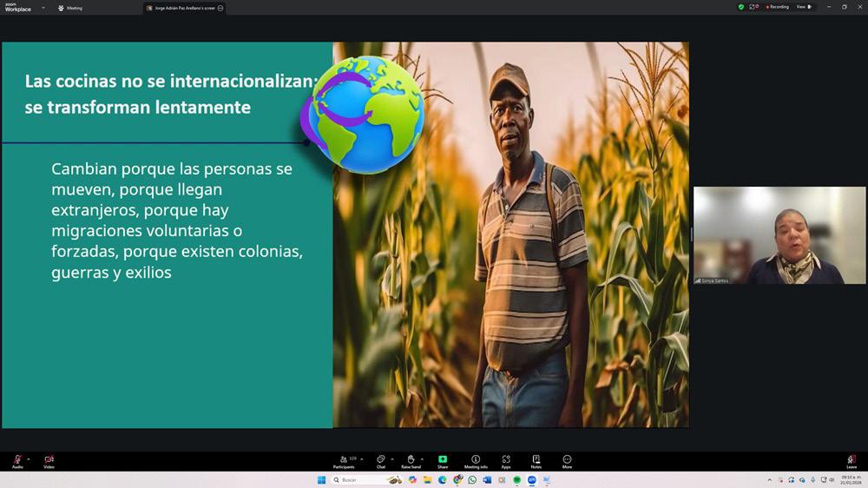Expand the arrow next to Raise hand
The image size is (868, 488).
422,459
